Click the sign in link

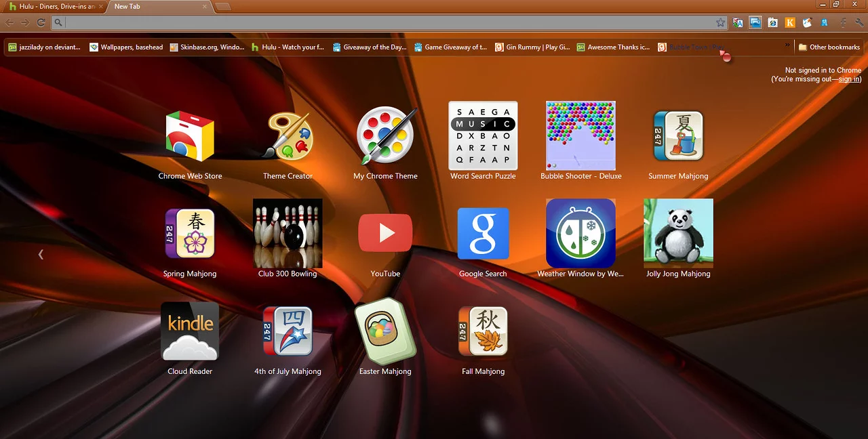coord(849,79)
